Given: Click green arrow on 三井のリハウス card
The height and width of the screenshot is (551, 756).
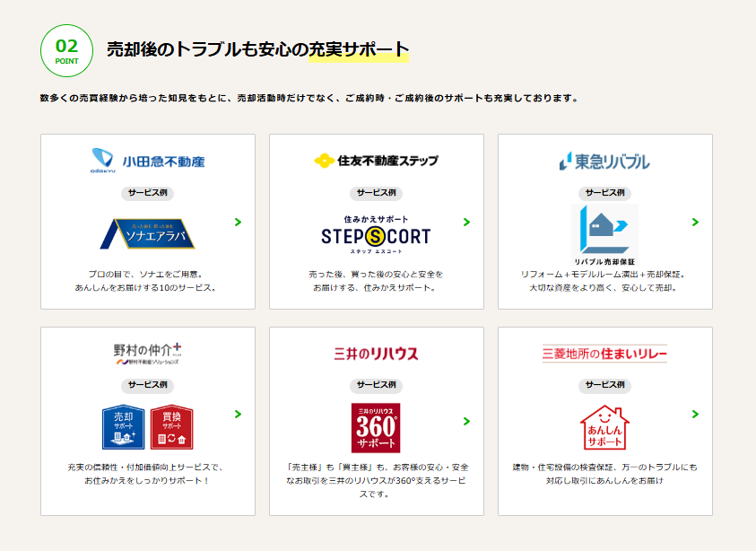Looking at the screenshot, I should click(466, 421).
